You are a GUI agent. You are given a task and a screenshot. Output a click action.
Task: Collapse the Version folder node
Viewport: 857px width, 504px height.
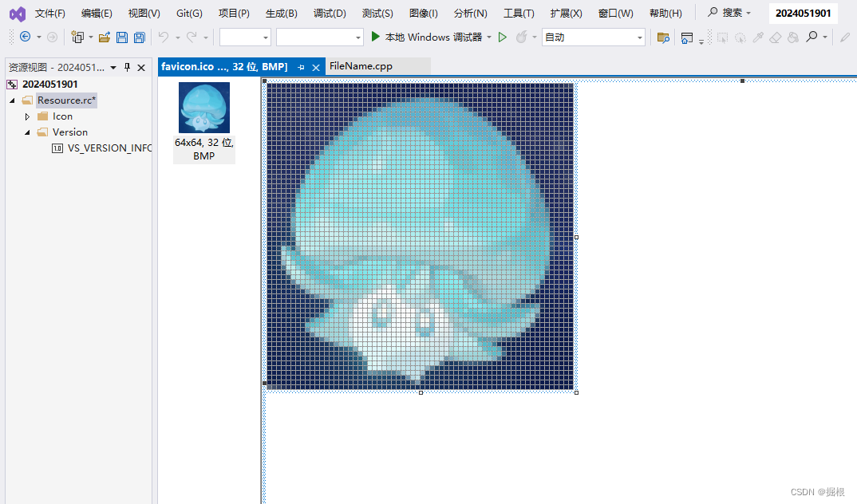pyautogui.click(x=27, y=132)
